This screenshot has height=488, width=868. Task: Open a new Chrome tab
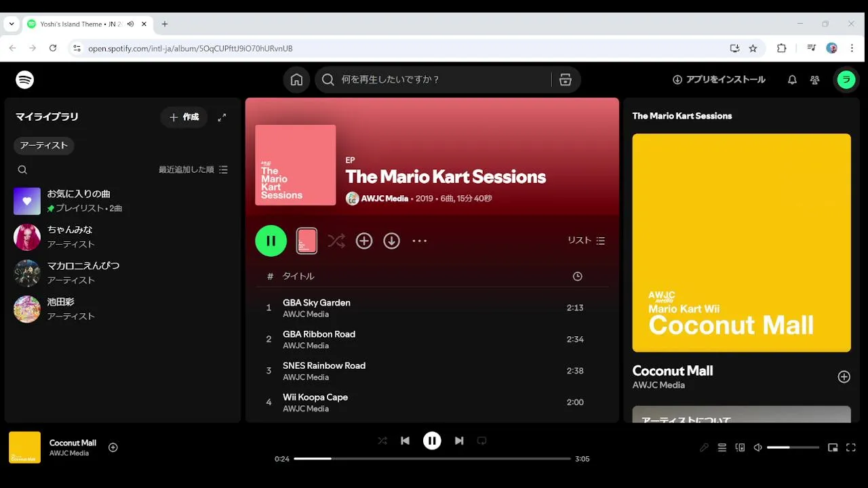click(164, 24)
